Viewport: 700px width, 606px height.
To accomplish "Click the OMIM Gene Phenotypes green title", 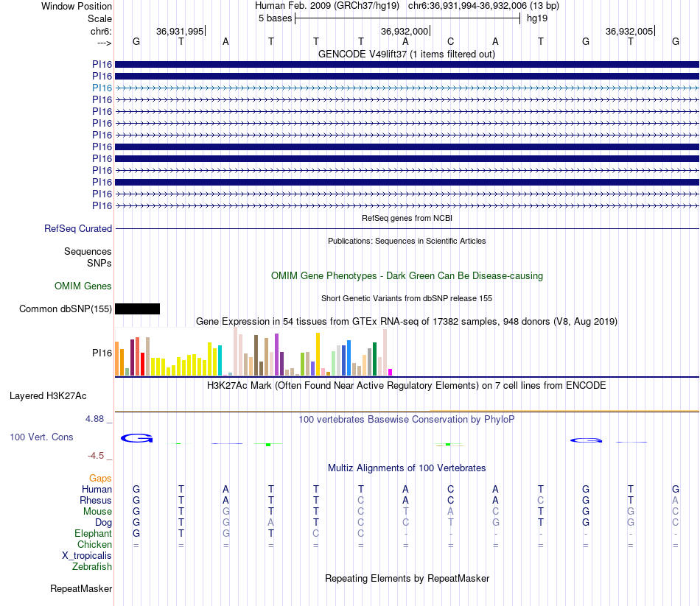I will click(x=407, y=276).
